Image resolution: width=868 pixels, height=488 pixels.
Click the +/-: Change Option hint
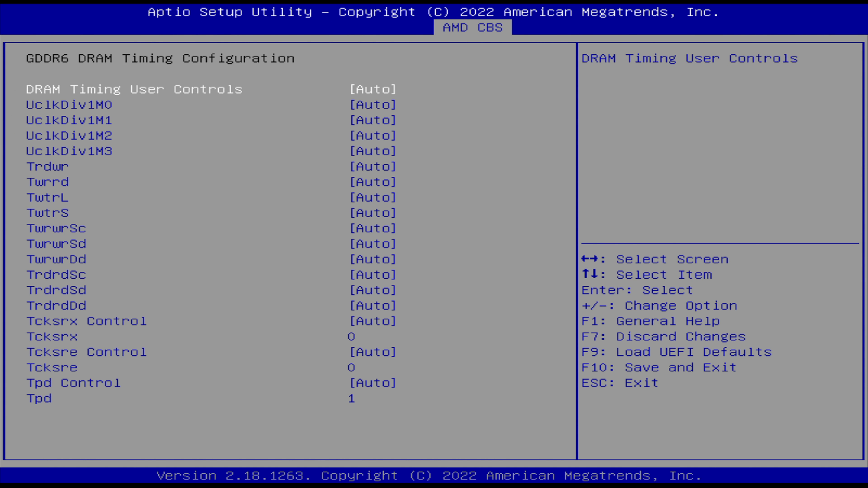pos(659,306)
